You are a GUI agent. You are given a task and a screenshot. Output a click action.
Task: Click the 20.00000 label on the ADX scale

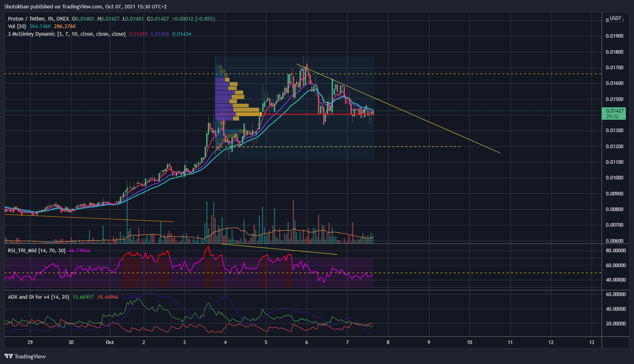616,324
